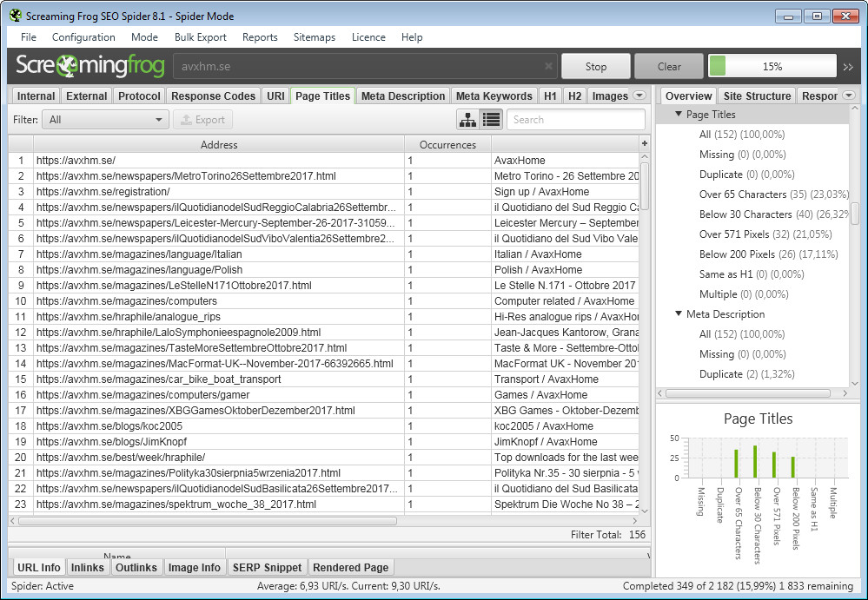This screenshot has width=868, height=600.
Task: Switch to the Images tab
Action: [609, 96]
